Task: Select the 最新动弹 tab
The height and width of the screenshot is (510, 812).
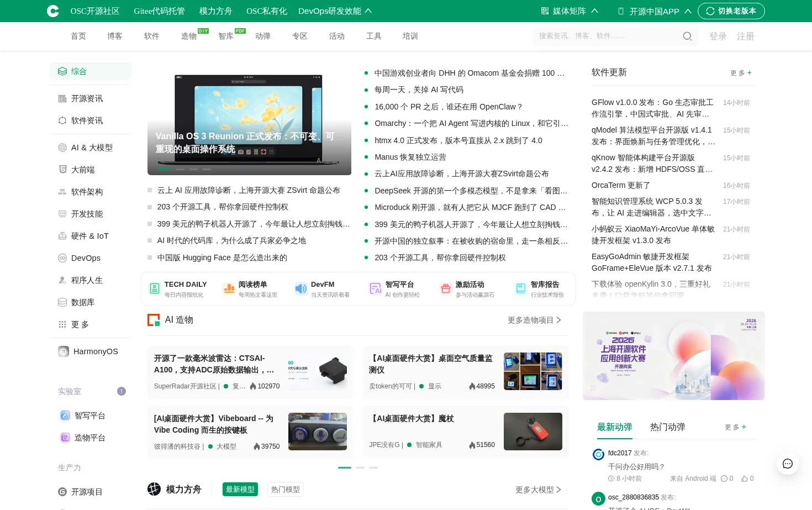Action: pos(614,427)
